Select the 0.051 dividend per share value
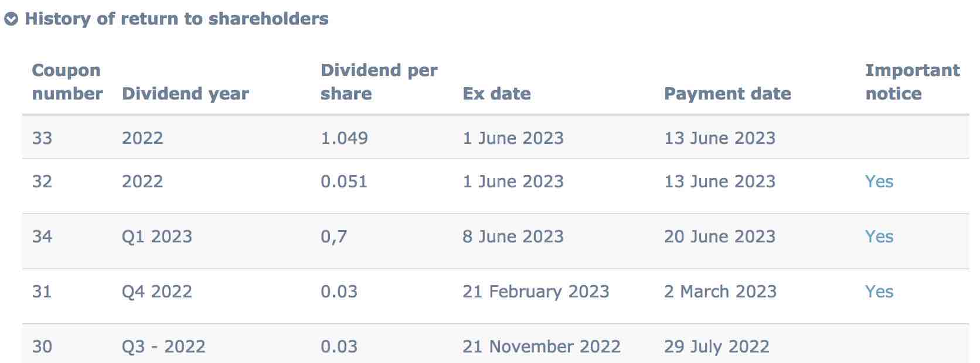 pyautogui.click(x=344, y=181)
